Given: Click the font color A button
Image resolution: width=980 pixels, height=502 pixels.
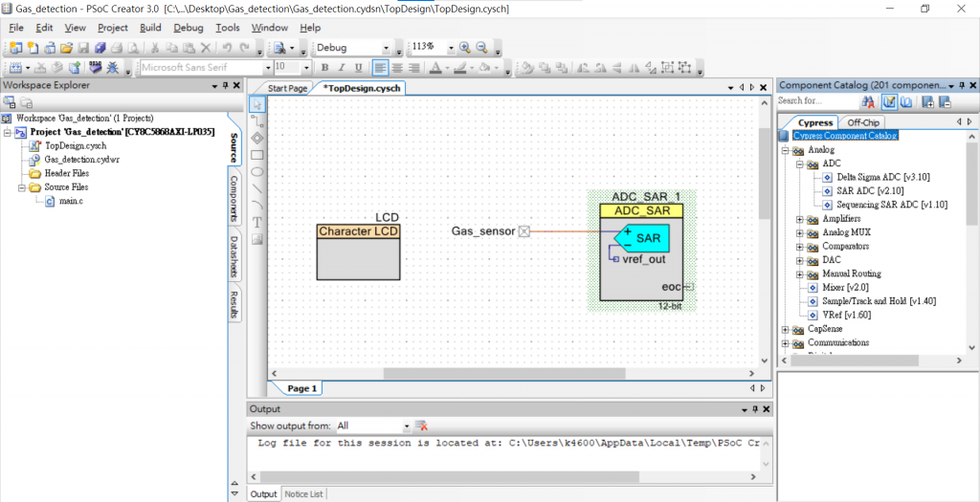Looking at the screenshot, I should [x=435, y=68].
